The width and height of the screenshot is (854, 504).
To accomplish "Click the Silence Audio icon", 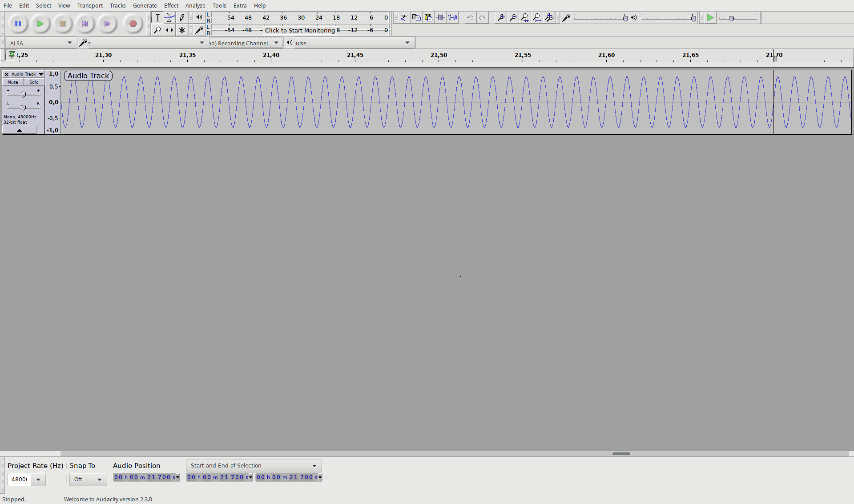I will [452, 18].
